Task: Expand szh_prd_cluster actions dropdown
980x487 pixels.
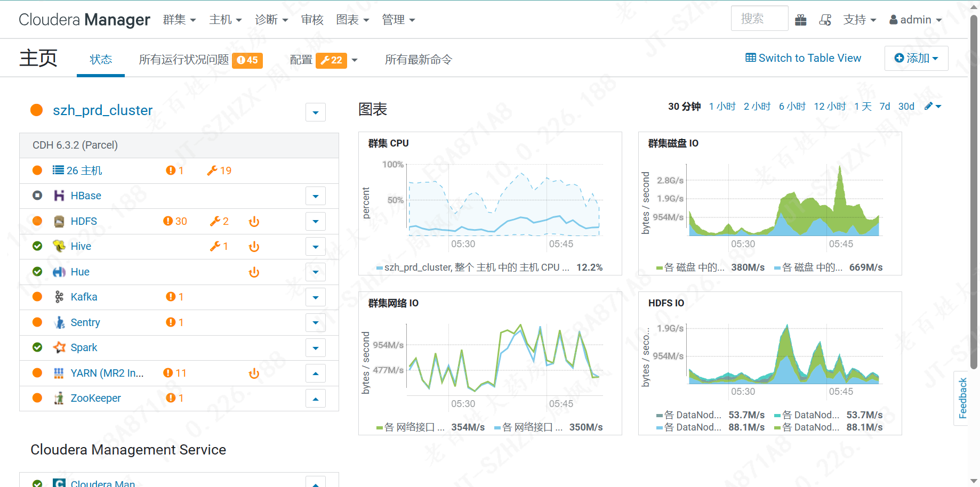Action: coord(316,112)
